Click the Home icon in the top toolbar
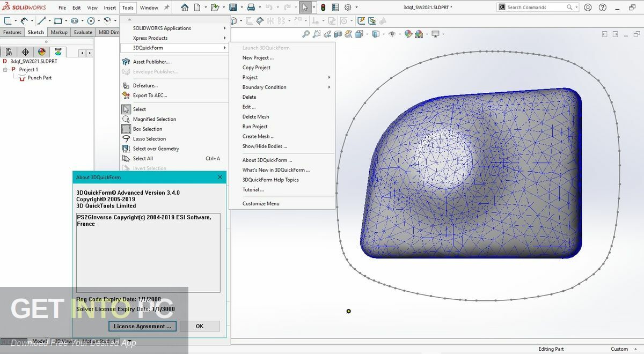The height and width of the screenshot is (354, 644). [x=185, y=8]
